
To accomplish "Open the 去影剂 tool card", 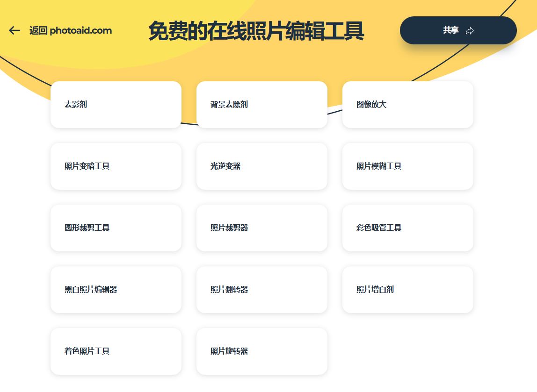I will coord(116,105).
